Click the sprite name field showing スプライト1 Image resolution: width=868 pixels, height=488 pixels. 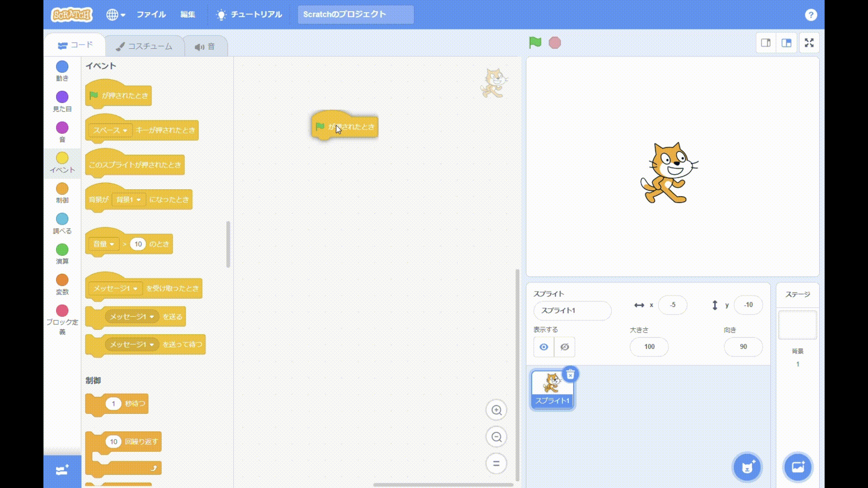pos(572,311)
